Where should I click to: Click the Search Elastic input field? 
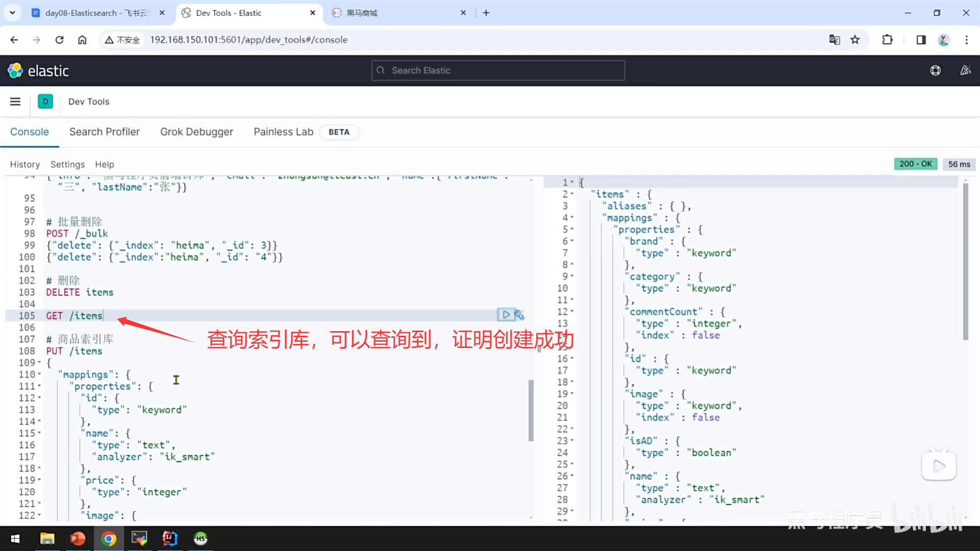pos(498,70)
